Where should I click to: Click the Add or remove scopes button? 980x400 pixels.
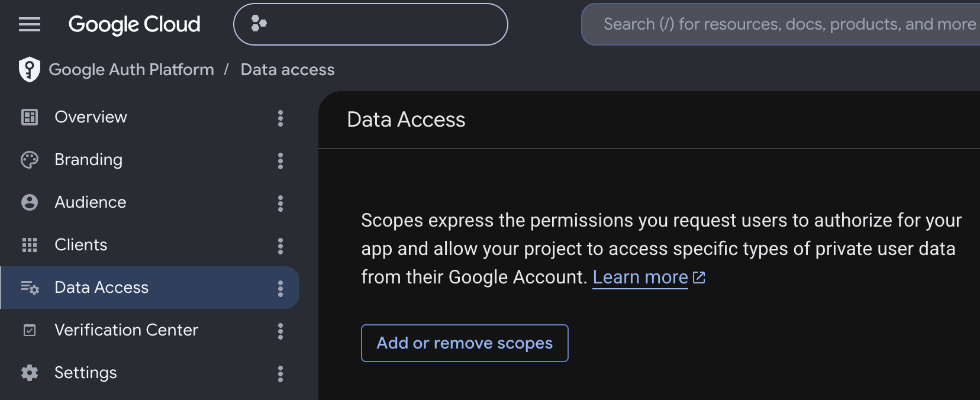click(465, 343)
